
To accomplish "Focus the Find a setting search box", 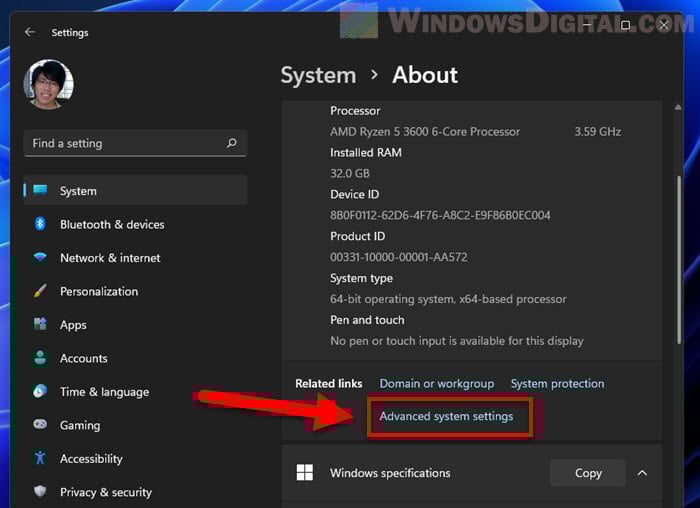I will [x=135, y=143].
